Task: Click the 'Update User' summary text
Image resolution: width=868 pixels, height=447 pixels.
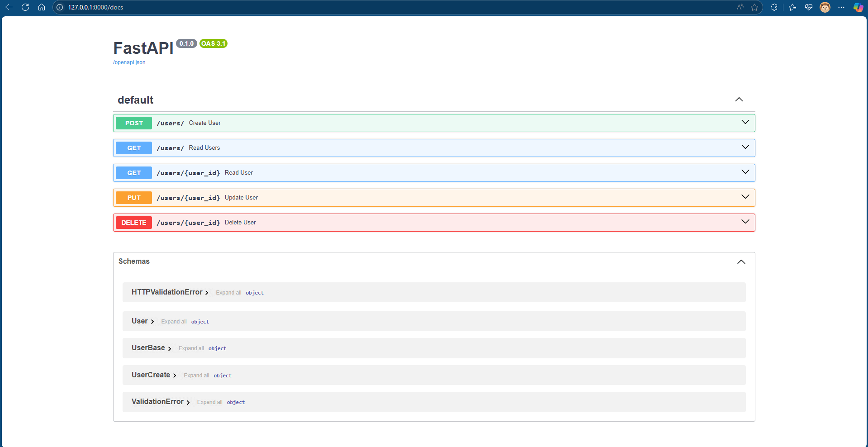Action: point(242,198)
